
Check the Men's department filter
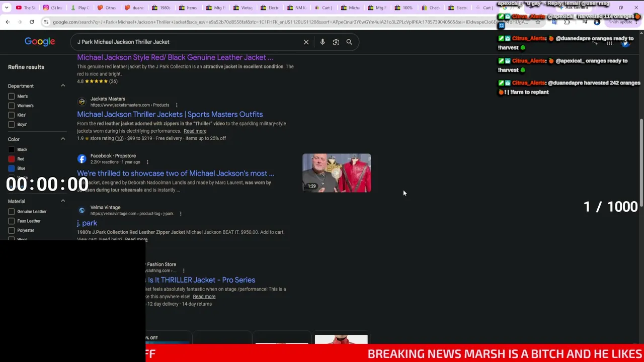pyautogui.click(x=12, y=96)
